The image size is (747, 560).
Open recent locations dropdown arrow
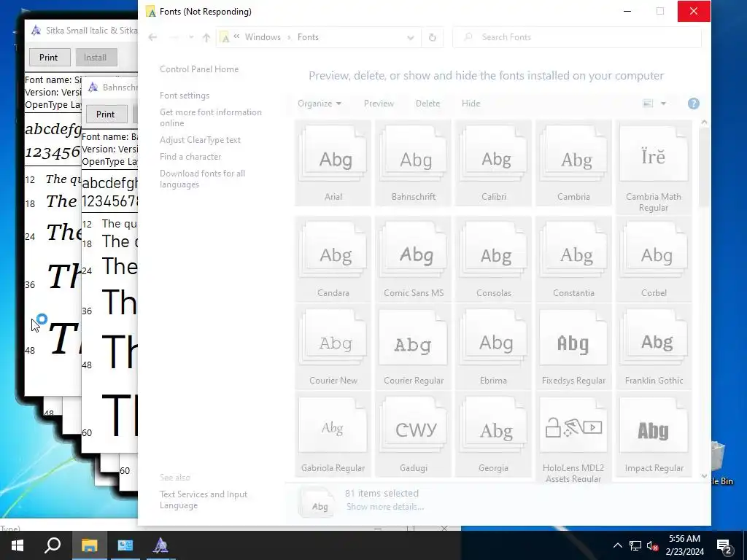[x=191, y=37]
